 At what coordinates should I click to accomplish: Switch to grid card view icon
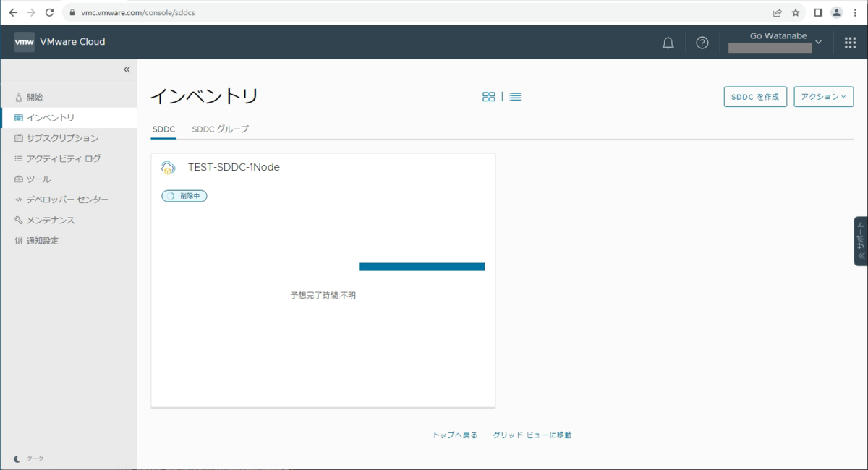(x=489, y=96)
